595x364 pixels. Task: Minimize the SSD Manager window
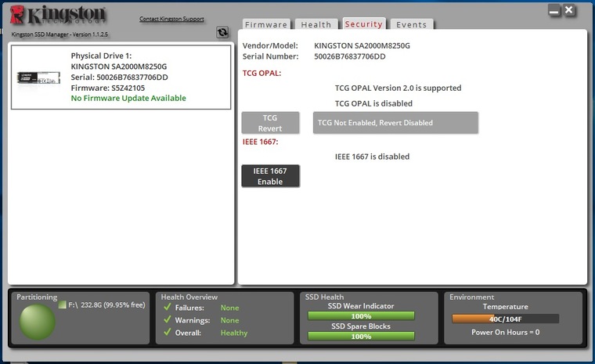(554, 11)
